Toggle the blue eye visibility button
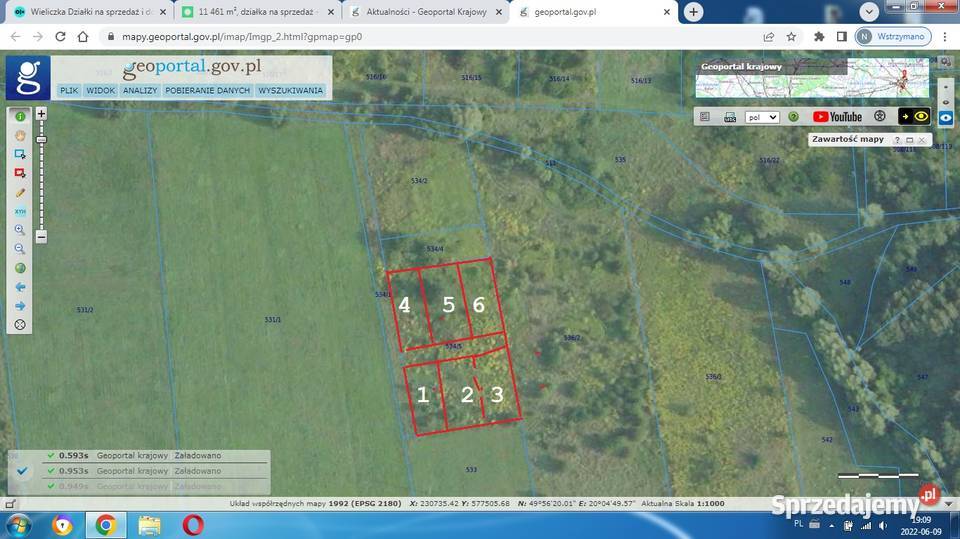This screenshot has width=960, height=539. 945,117
